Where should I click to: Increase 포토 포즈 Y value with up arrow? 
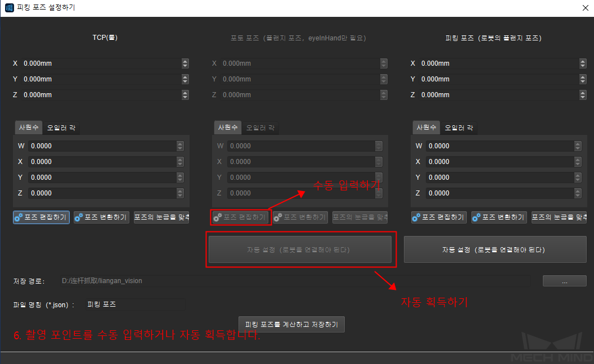[384, 77]
